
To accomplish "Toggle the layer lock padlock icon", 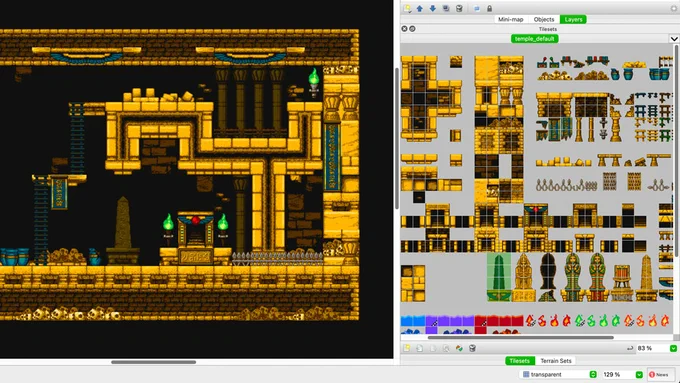I will [489, 8].
